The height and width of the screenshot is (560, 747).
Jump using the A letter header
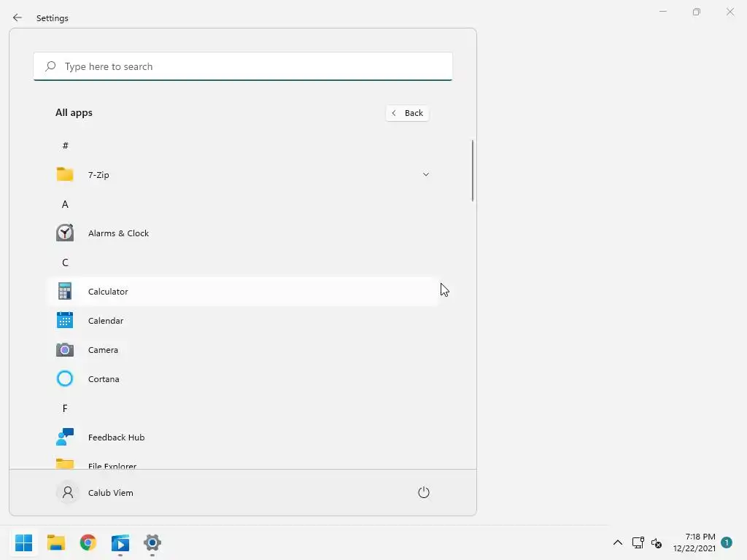(65, 204)
